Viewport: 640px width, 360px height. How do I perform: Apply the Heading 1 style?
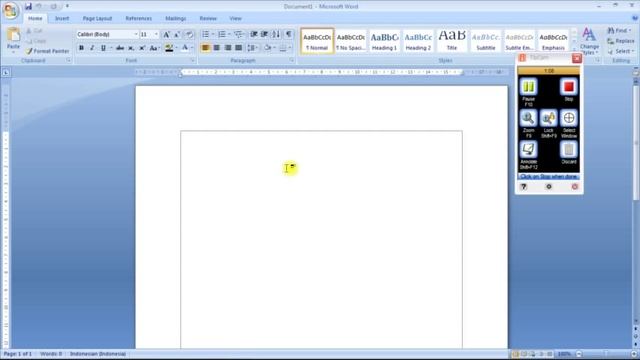click(384, 41)
